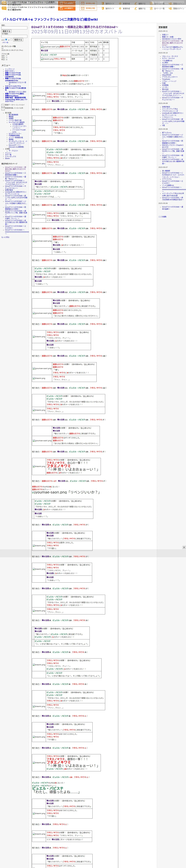Screen dimensions: 186x868
Task: Open TimeEater in update history
Action: [166, 79]
